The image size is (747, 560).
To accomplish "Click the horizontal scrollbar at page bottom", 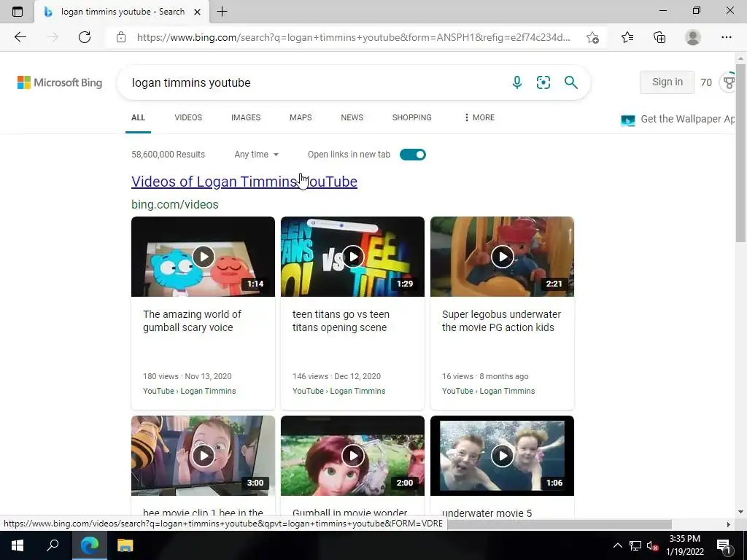I will tap(560, 524).
